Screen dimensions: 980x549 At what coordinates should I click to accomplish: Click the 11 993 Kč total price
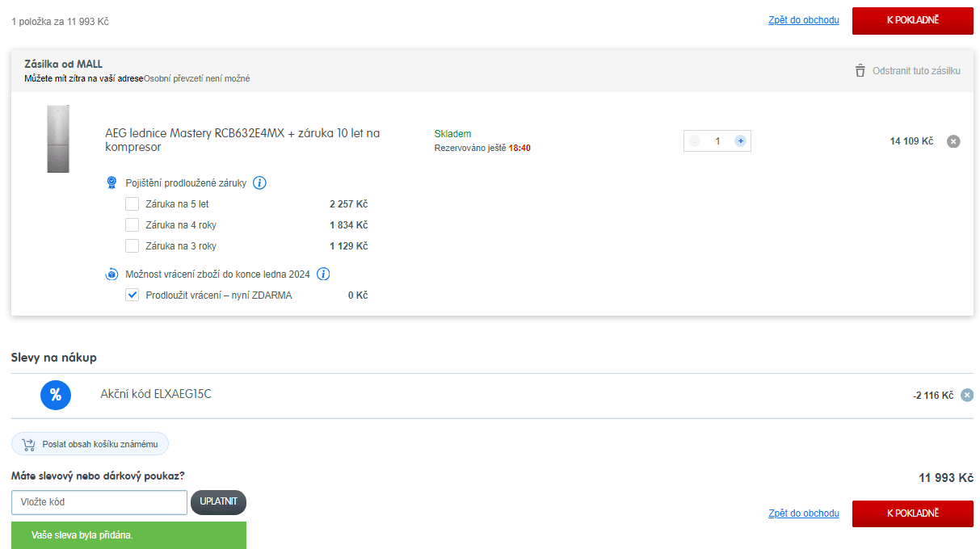pos(946,478)
